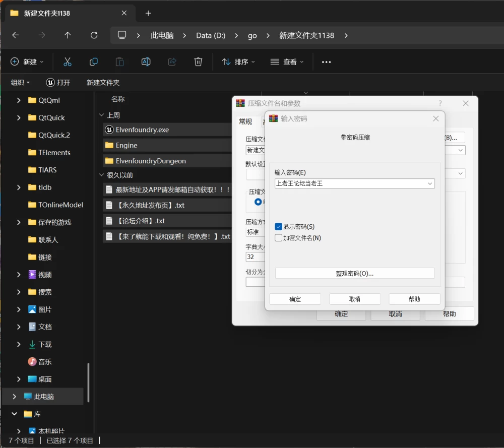
Task: Select the 【永久地址发布页】.txt file
Action: (167, 205)
